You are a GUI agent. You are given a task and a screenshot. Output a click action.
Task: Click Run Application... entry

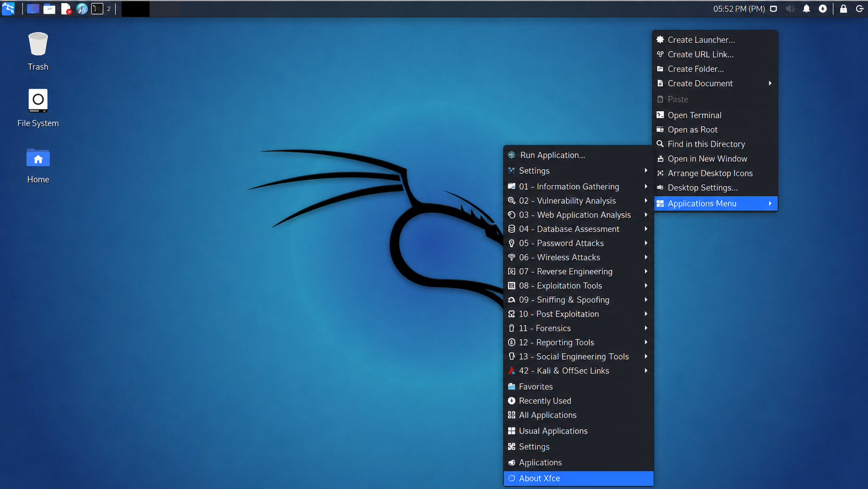[578, 155]
